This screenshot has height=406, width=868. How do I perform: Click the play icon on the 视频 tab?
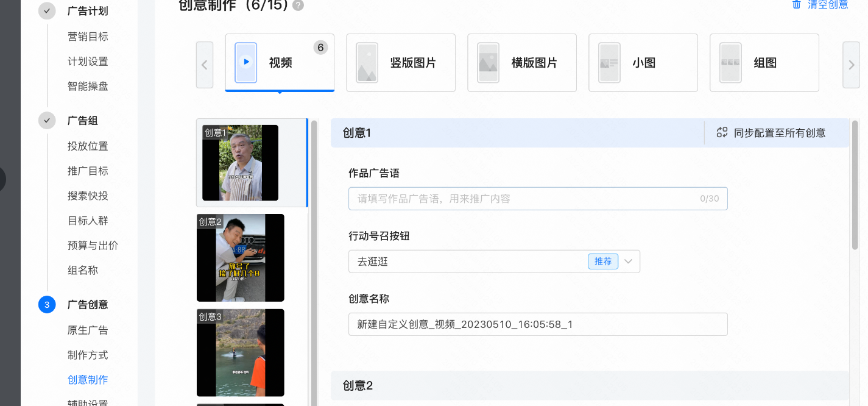click(x=245, y=63)
